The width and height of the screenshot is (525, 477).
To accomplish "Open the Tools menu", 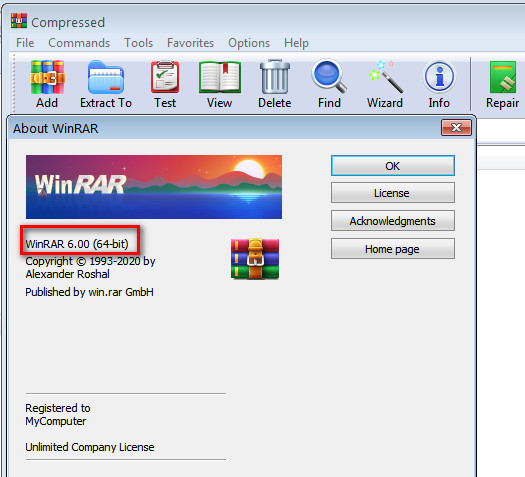I will 139,43.
